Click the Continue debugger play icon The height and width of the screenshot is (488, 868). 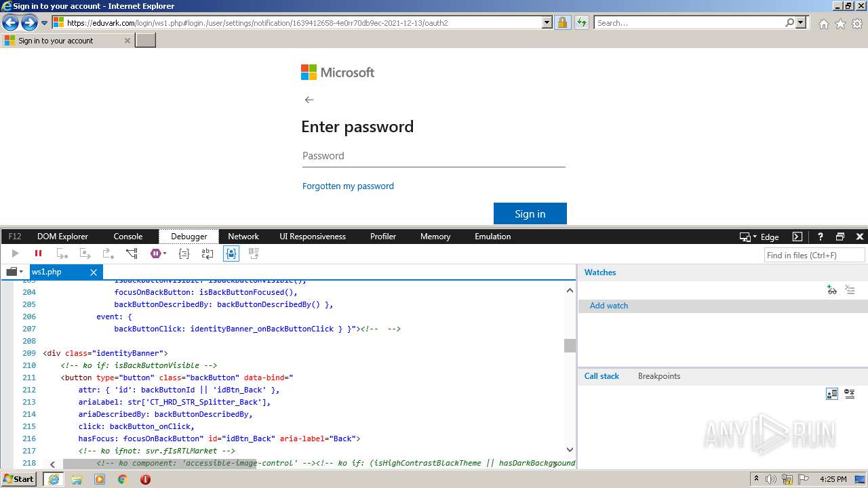[15, 253]
